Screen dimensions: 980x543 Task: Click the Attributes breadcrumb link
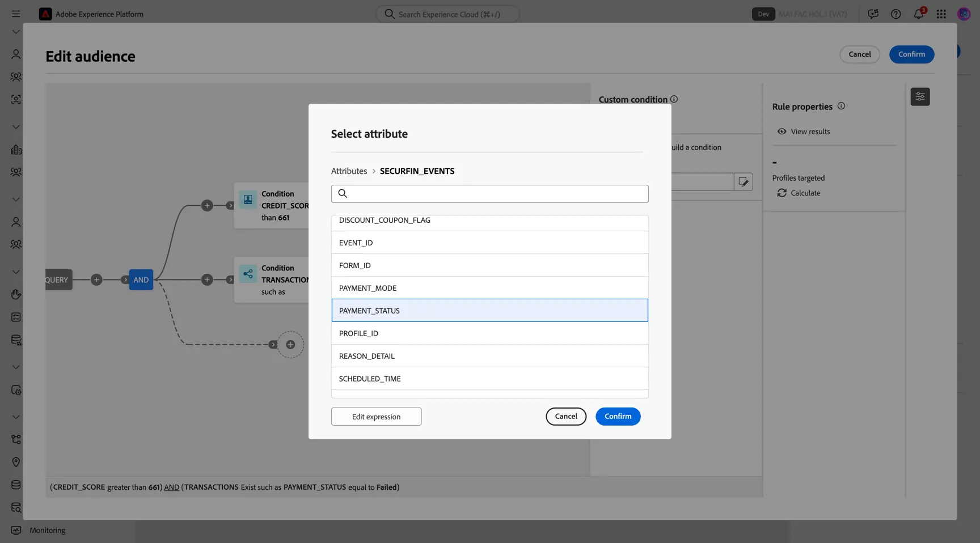pyautogui.click(x=349, y=171)
